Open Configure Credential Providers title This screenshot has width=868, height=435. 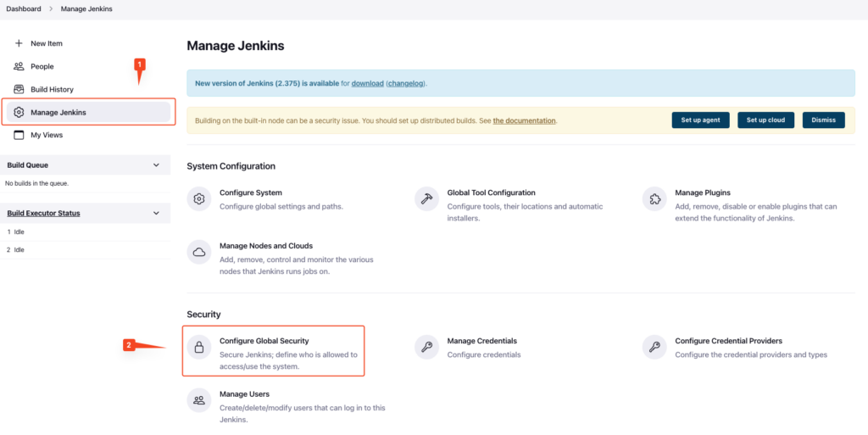tap(728, 341)
